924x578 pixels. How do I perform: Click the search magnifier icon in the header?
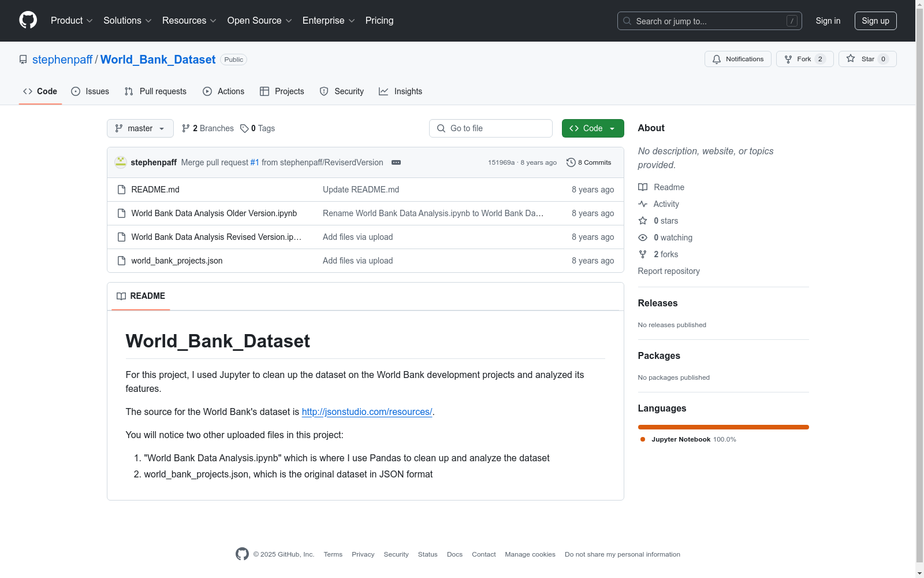click(x=627, y=21)
